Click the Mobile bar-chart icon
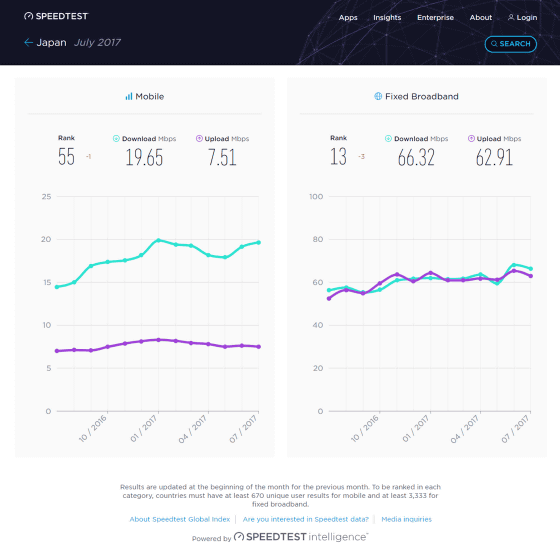Viewport: 560px width, 546px height. 129,96
